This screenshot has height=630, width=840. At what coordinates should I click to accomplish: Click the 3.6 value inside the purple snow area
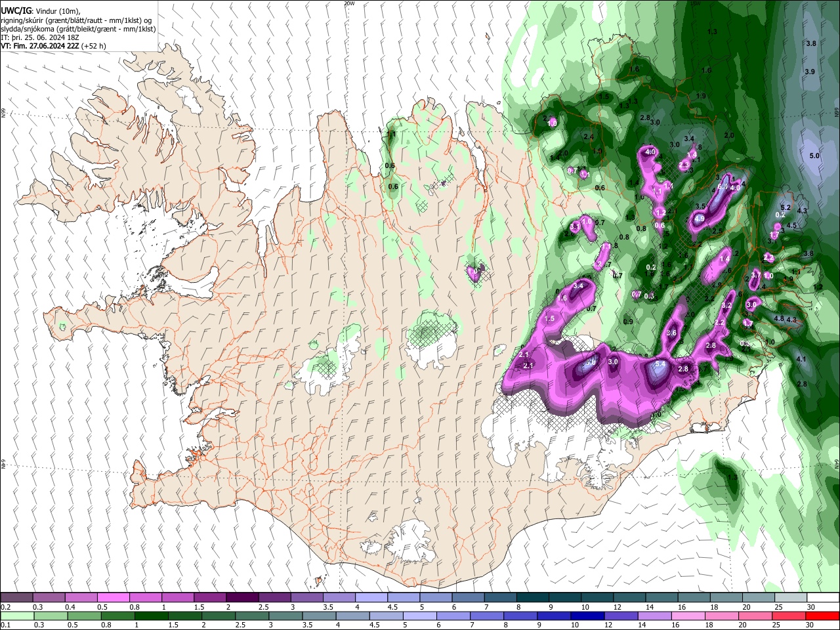coord(671,333)
